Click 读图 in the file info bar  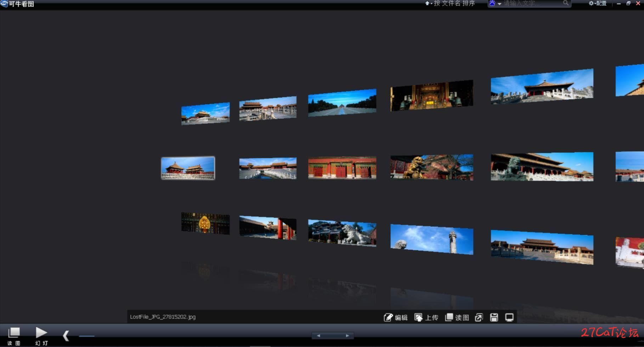pyautogui.click(x=457, y=317)
